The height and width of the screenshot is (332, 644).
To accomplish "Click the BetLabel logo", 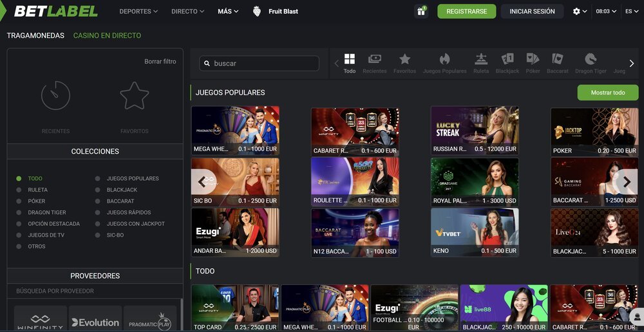I will tap(56, 11).
